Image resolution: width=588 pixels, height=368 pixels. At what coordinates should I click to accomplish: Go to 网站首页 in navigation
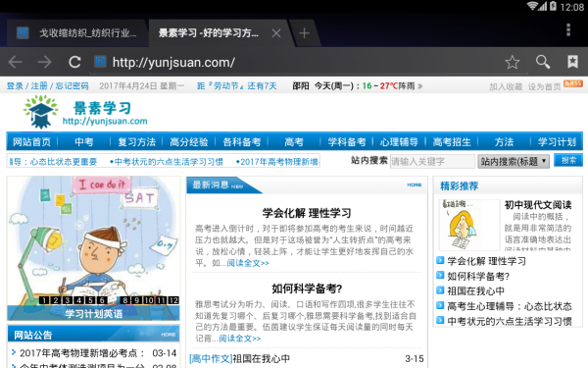click(x=32, y=142)
